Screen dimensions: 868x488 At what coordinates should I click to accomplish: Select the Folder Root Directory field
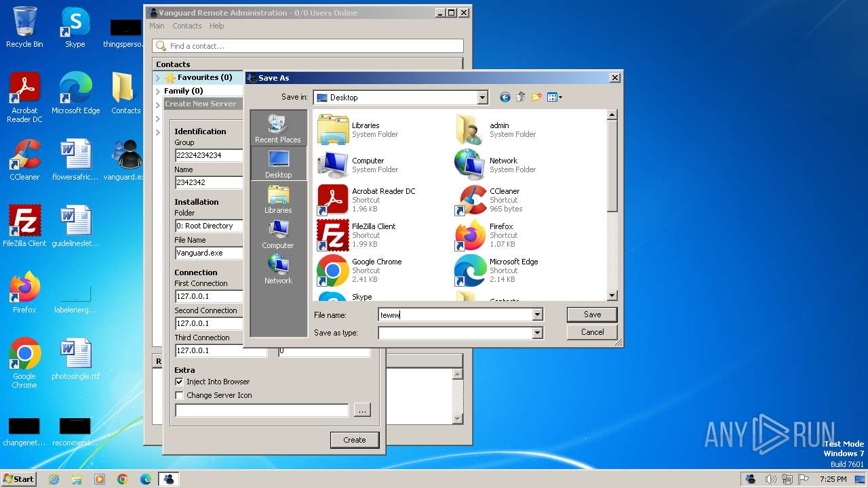[209, 226]
